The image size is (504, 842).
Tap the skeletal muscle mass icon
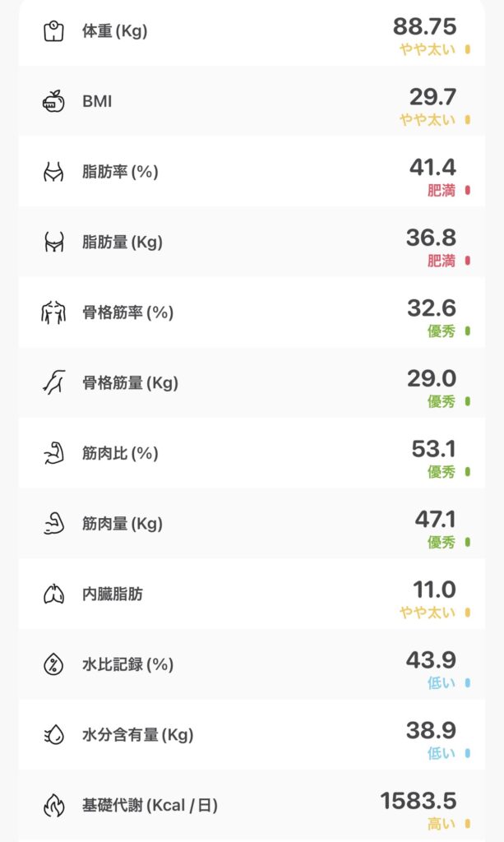tap(53, 383)
